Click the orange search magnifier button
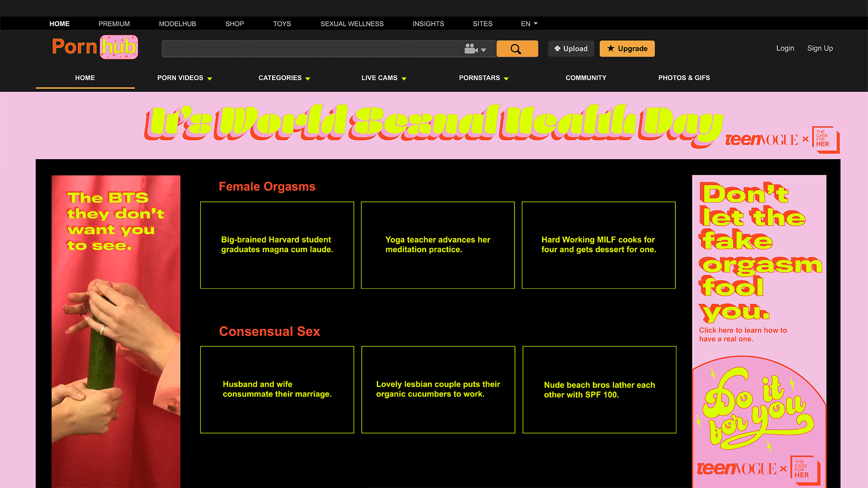This screenshot has width=868, height=488. pyautogui.click(x=517, y=49)
